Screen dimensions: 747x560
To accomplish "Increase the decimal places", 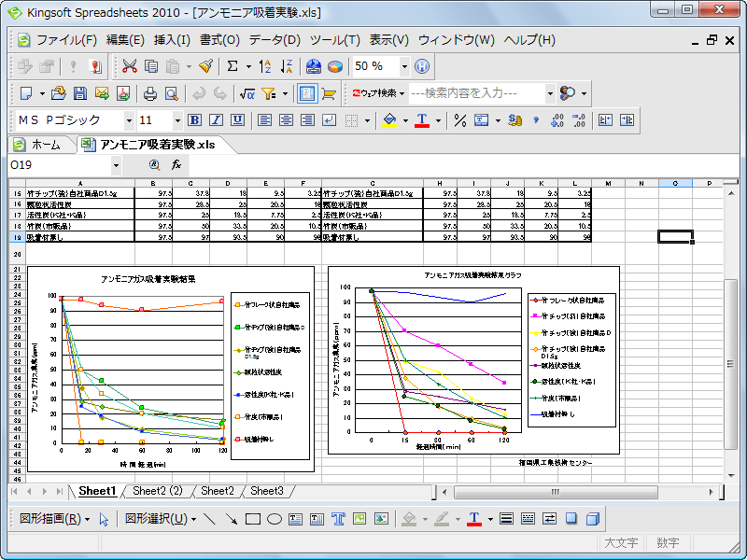I will point(557,120).
